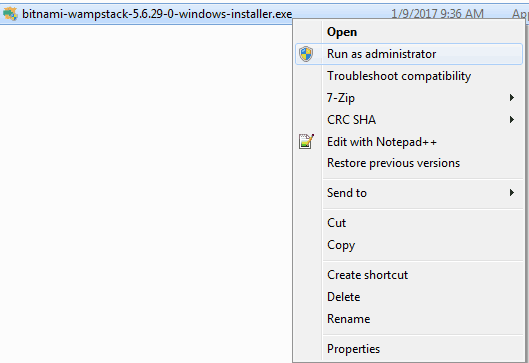
Task: Choose Delete from the context menu
Action: coord(409,297)
